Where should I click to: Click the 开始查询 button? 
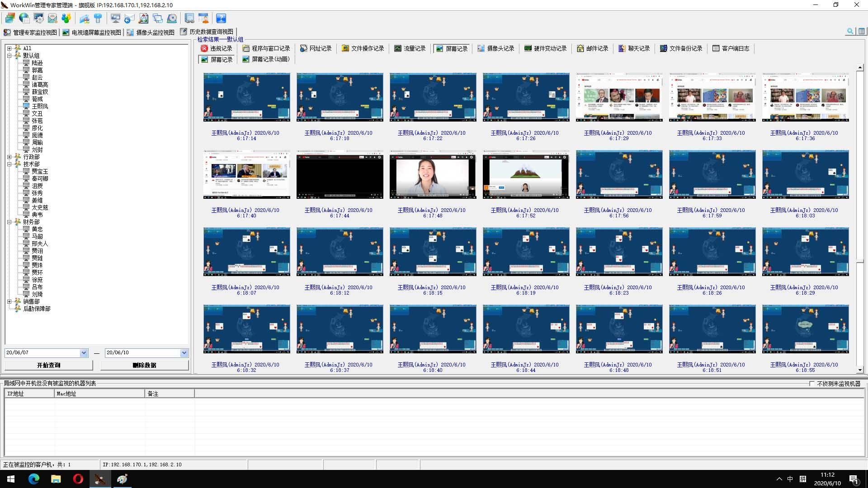coord(49,365)
